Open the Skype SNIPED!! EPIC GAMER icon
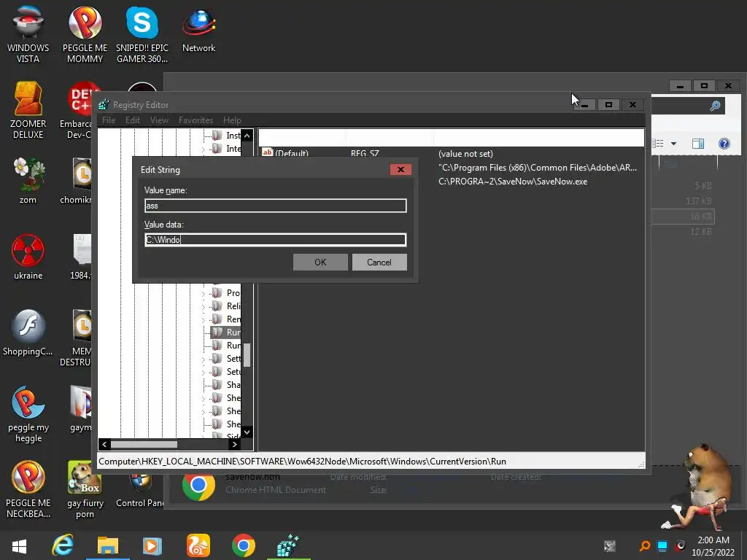 pyautogui.click(x=142, y=35)
